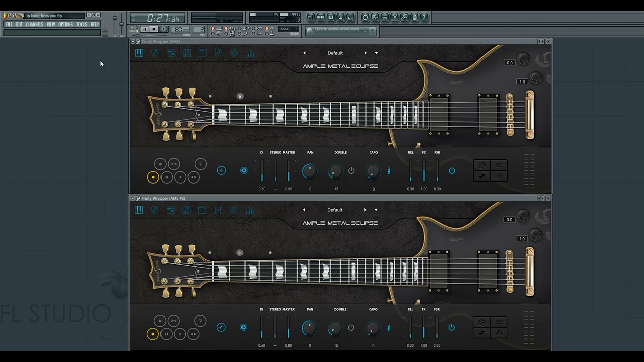
Task: Click the scissors one-click recording icon
Action: click(x=394, y=17)
